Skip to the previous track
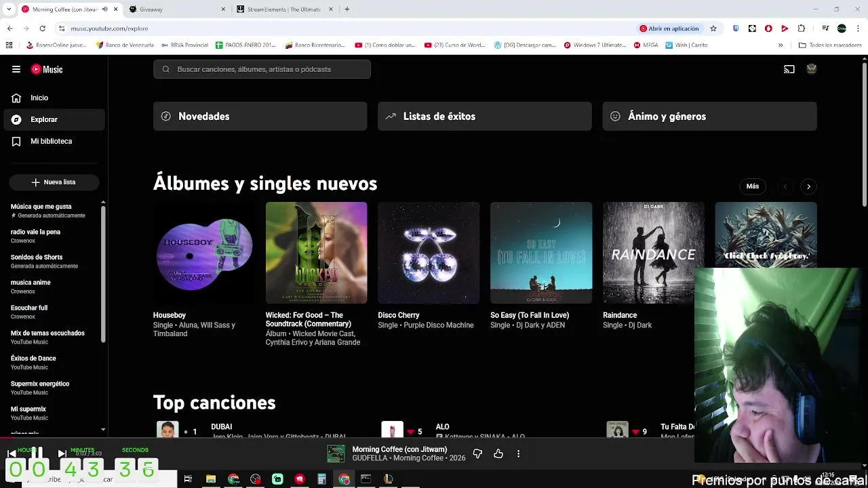The image size is (868, 488). [x=12, y=453]
